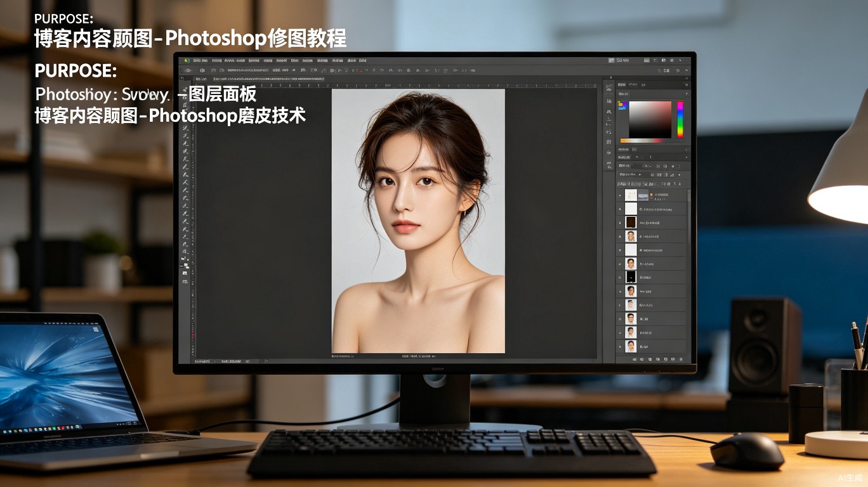The width and height of the screenshot is (868, 487).
Task: Select the bottom-most portrait layer thumbnail
Action: (x=631, y=346)
